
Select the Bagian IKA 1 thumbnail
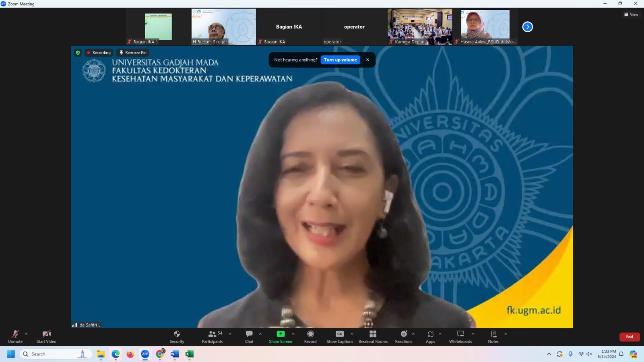(158, 27)
